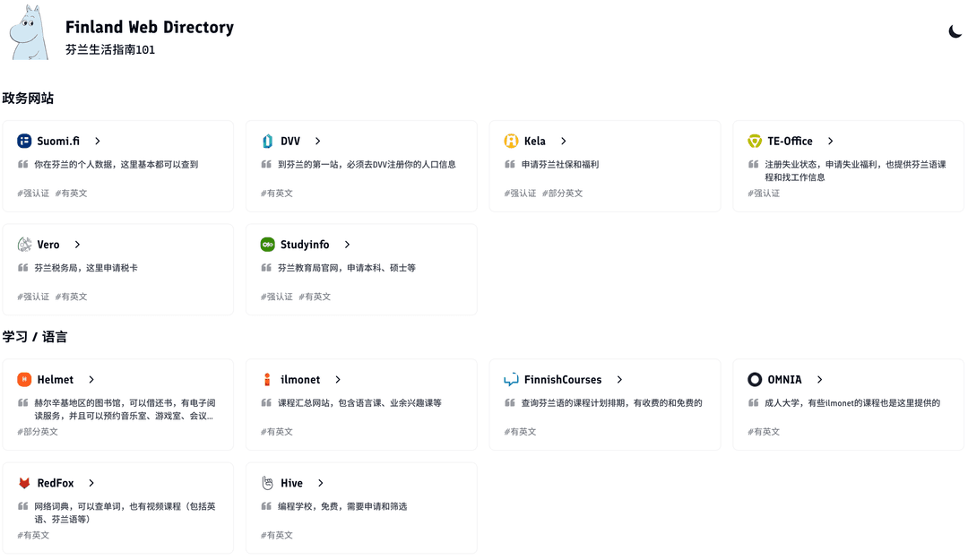The image size is (968, 560).
Task: Click #强认证 tag on Suomi.fi card
Action: pyautogui.click(x=33, y=194)
